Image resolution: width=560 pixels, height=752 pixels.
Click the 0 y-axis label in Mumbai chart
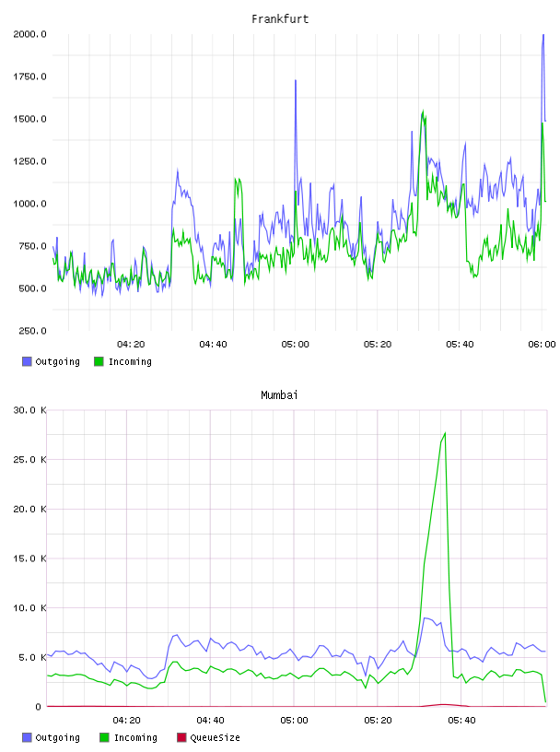coord(39,707)
